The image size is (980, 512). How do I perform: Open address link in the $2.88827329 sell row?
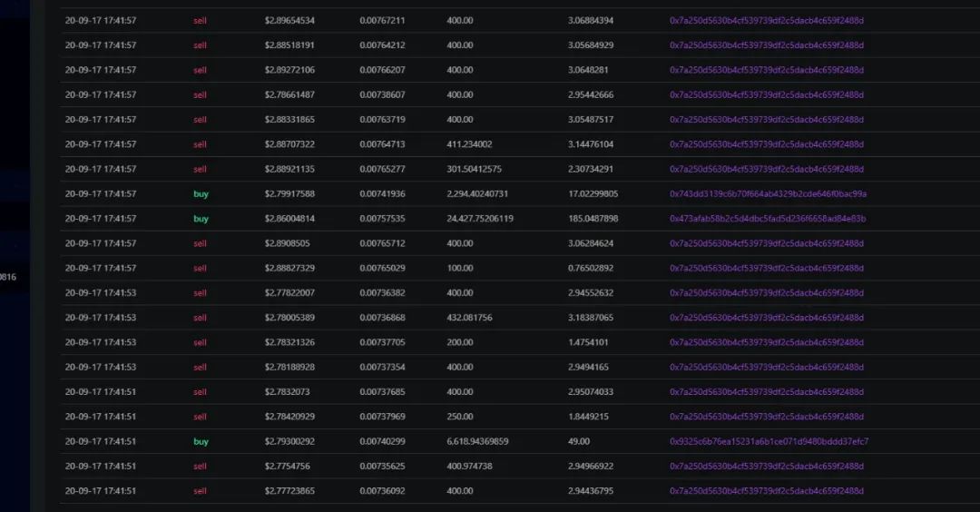tap(766, 268)
